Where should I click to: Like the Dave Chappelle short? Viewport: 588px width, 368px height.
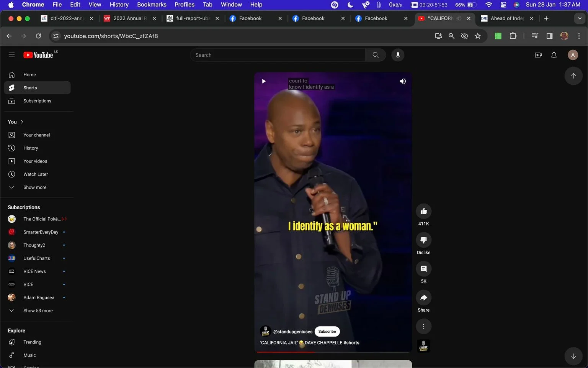[423, 211]
